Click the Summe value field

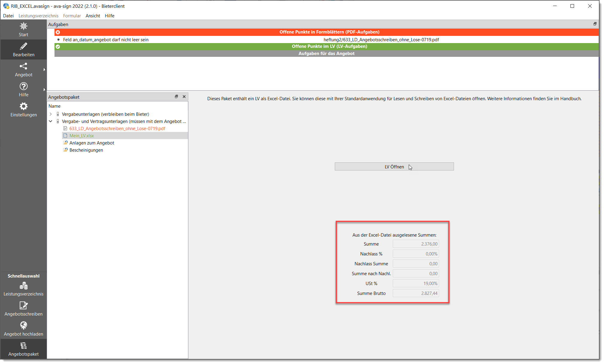point(416,244)
